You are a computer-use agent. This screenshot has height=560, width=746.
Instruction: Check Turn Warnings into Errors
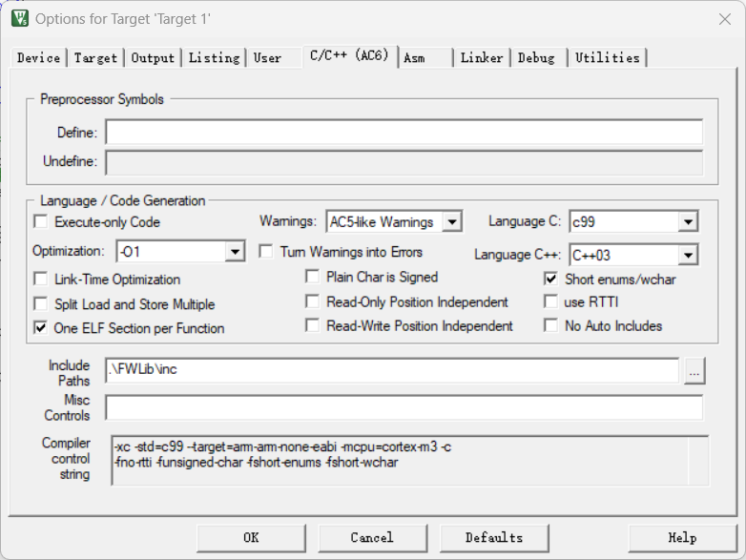click(266, 252)
